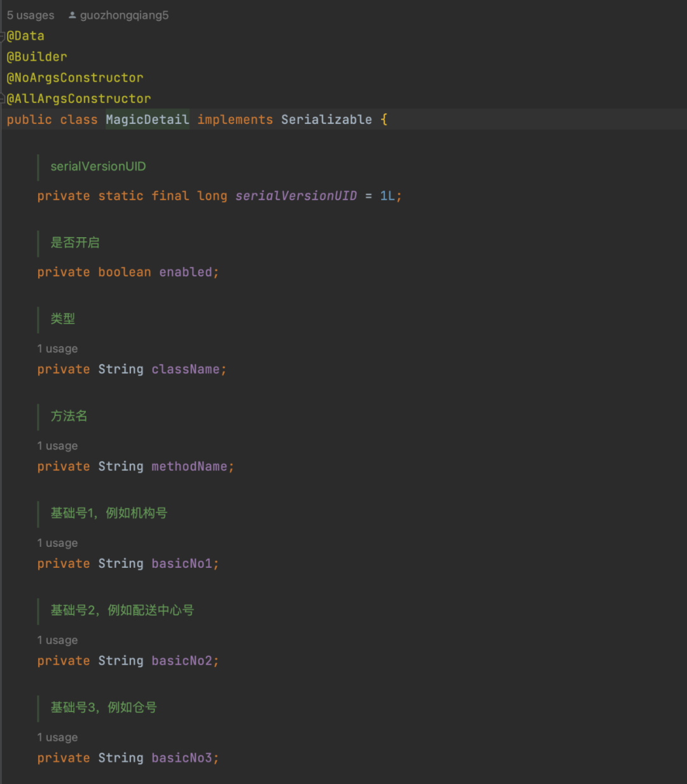The width and height of the screenshot is (687, 784).
Task: Click the doc comment '类型'
Action: pyautogui.click(x=63, y=319)
